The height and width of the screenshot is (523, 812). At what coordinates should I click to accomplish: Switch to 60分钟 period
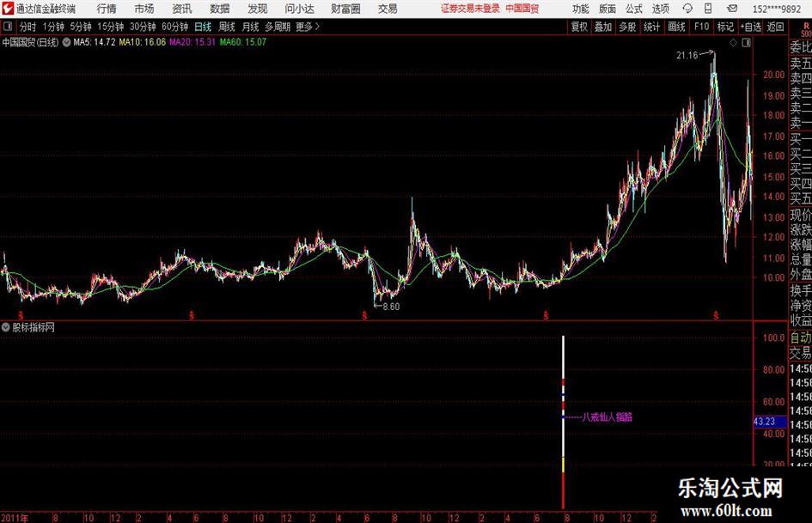click(175, 27)
